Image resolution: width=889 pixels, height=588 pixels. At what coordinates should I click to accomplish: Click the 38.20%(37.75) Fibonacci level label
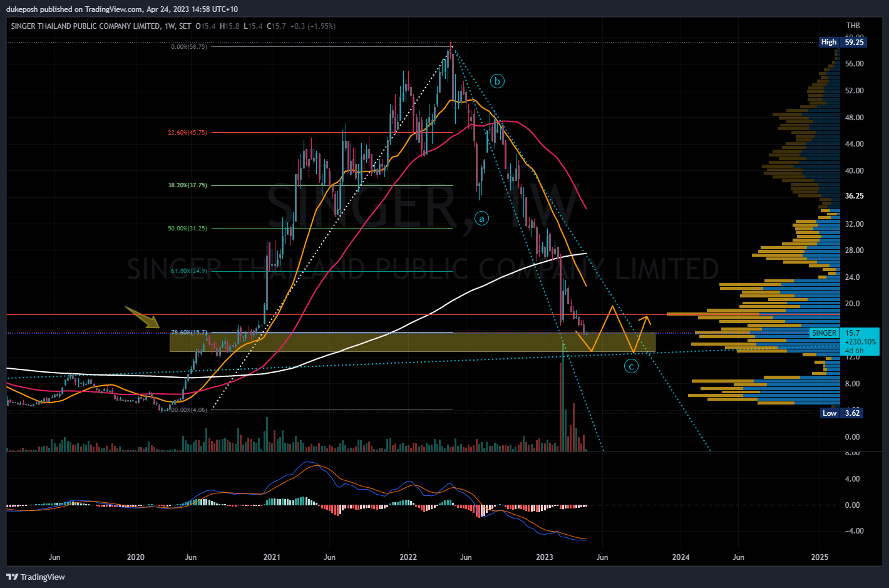[187, 185]
